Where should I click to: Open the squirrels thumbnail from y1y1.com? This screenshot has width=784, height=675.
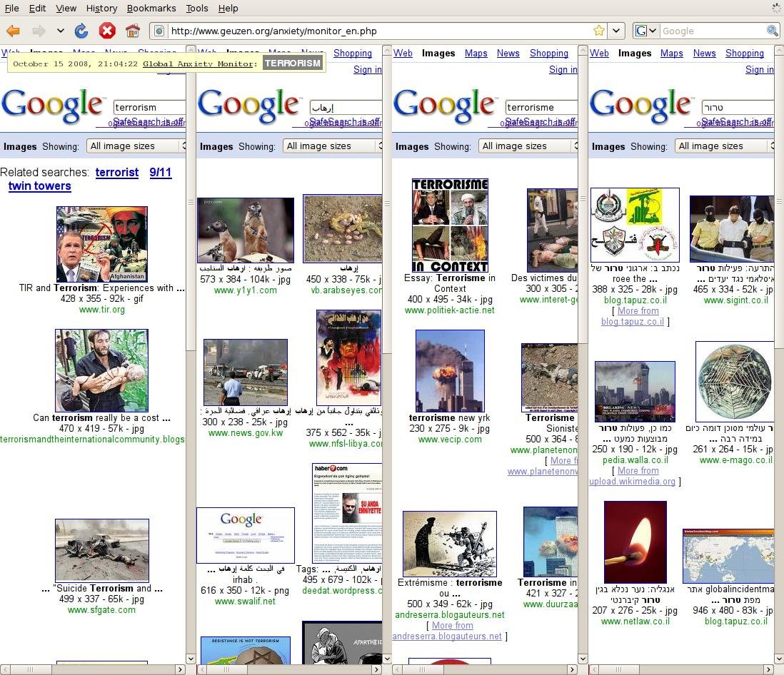click(246, 230)
